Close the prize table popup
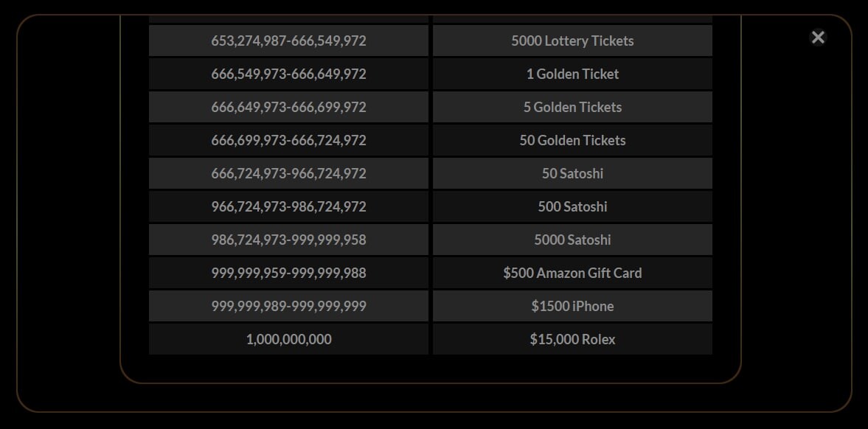The height and width of the screenshot is (429, 868). pos(818,37)
